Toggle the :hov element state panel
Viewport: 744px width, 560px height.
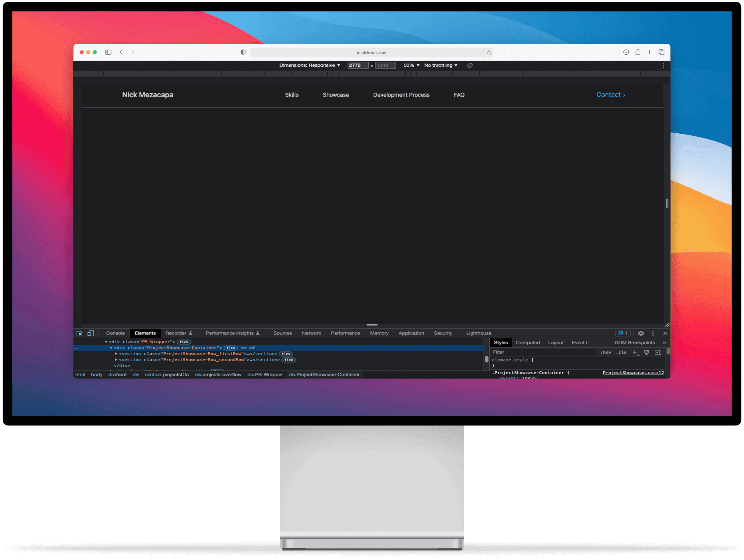tap(605, 352)
